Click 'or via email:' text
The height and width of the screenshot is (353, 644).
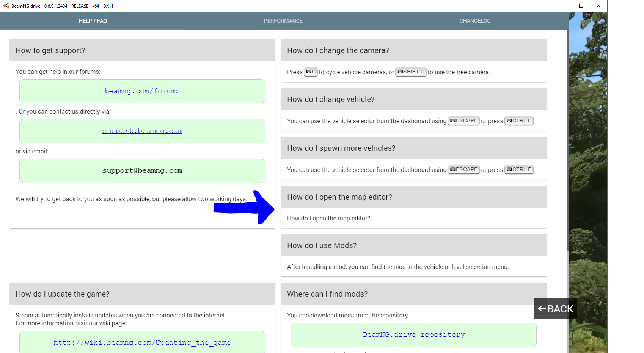(32, 152)
